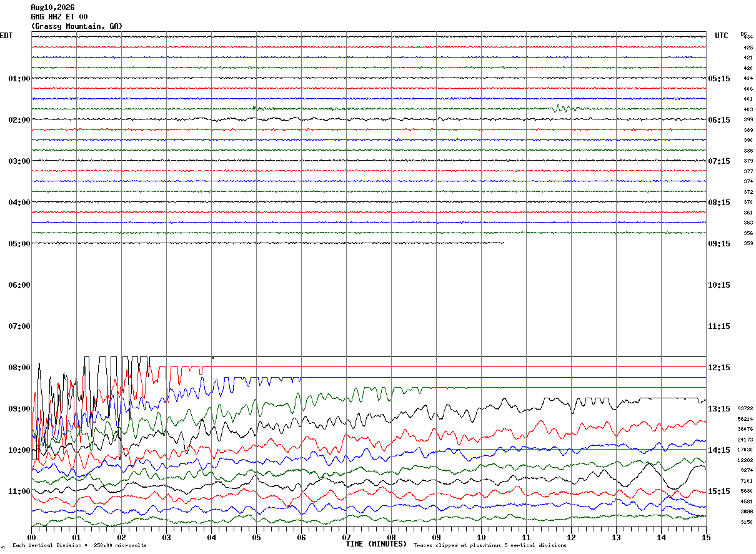Screen dimensions: 756x554
Task: Select the 15:15 UTC row label
Action: click(719, 491)
